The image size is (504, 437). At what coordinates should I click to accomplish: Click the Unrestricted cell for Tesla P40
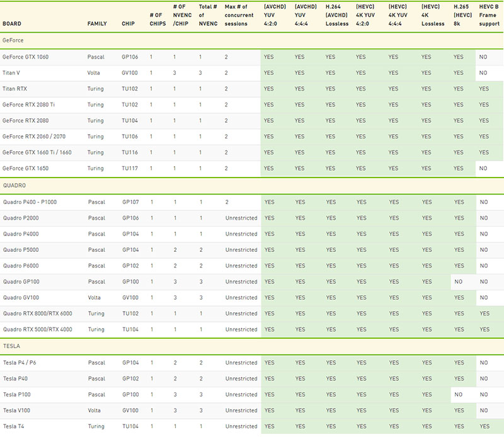coord(241,378)
